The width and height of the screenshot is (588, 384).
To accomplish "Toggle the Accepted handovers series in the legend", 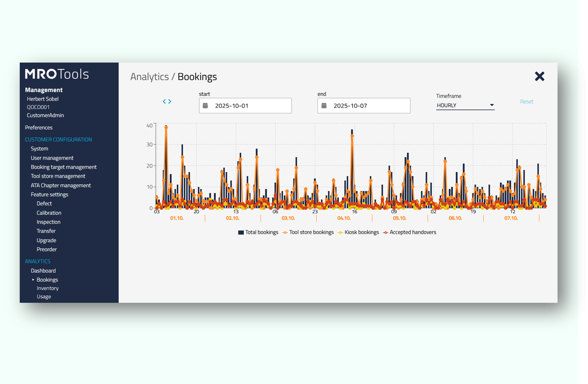I will tap(385, 232).
